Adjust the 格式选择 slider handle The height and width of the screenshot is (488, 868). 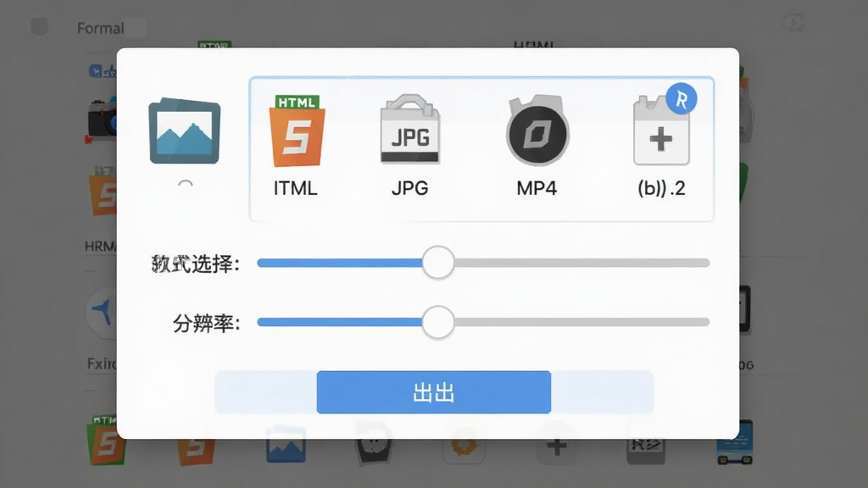point(438,263)
